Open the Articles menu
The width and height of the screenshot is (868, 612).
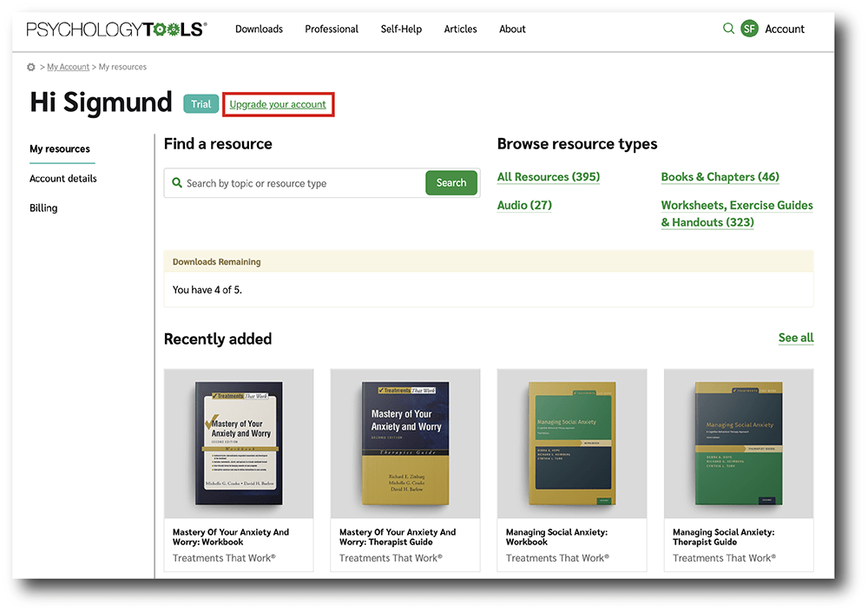point(461,29)
